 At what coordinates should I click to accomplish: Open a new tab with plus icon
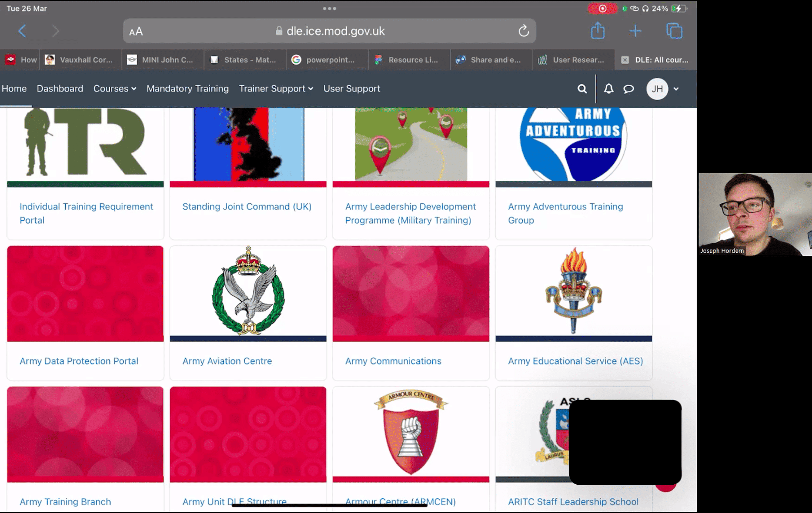tap(635, 31)
